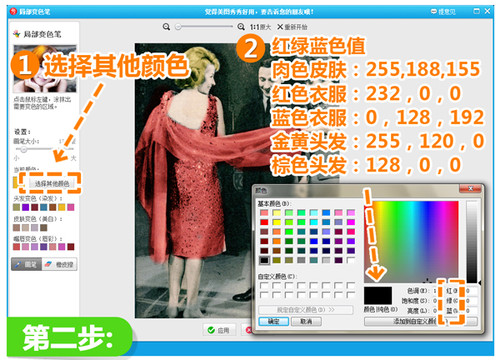The width and height of the screenshot is (500, 360).
Task: Select third skin whitening color swatch
Action: (x=34, y=228)
